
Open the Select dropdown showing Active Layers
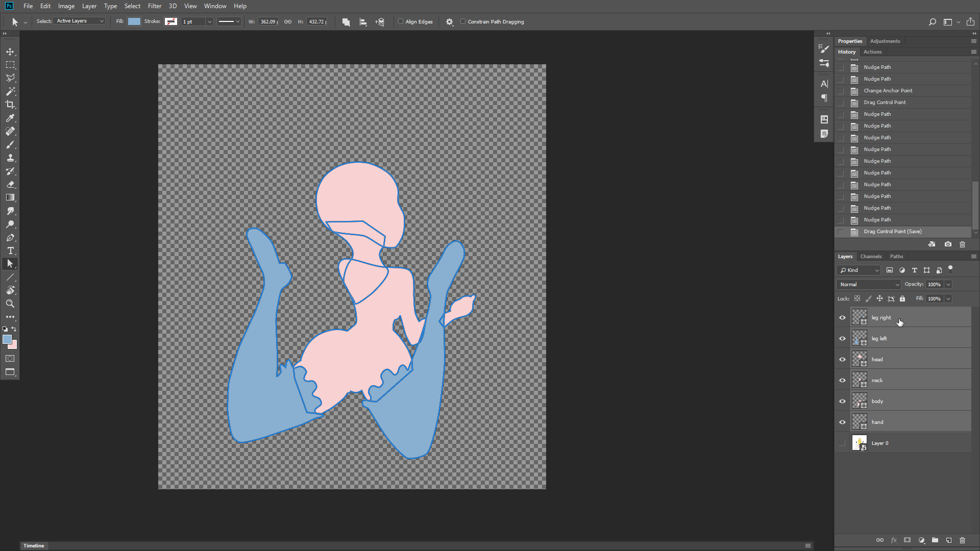[79, 21]
